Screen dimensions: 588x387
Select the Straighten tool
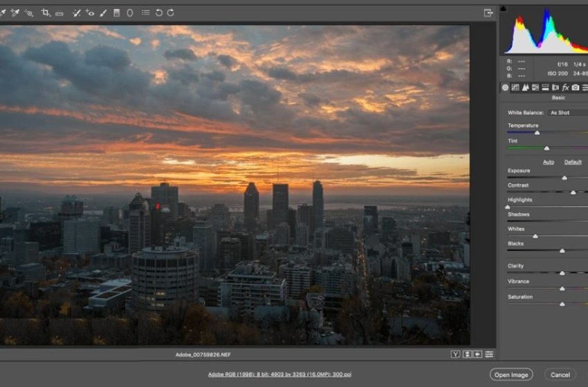[59, 14]
